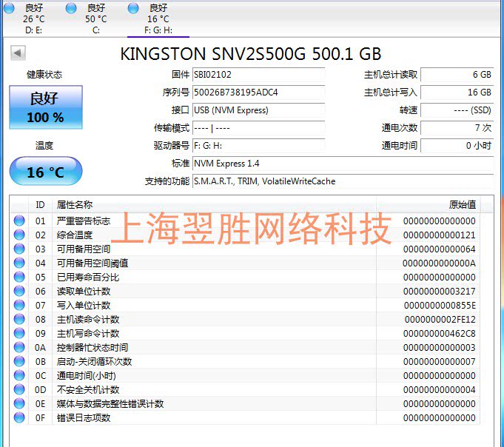Select disk D: E: status icon
This screenshot has height=447, width=504.
pyautogui.click(x=9, y=8)
